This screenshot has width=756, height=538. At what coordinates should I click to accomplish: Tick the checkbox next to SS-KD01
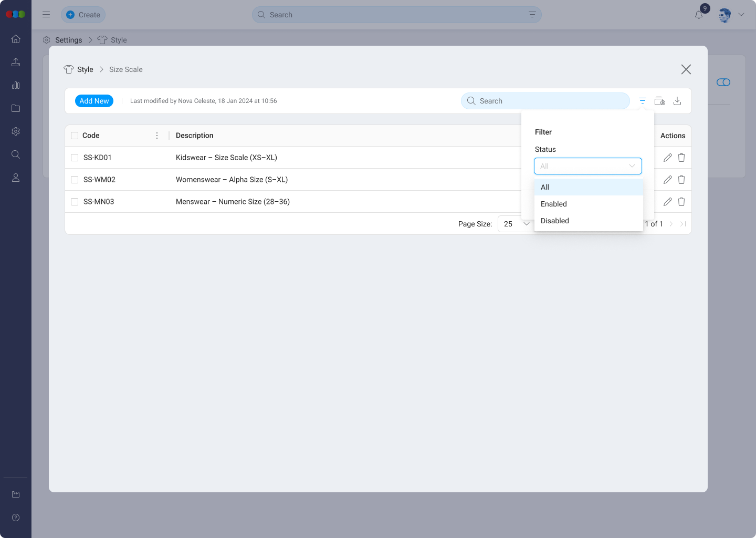74,157
